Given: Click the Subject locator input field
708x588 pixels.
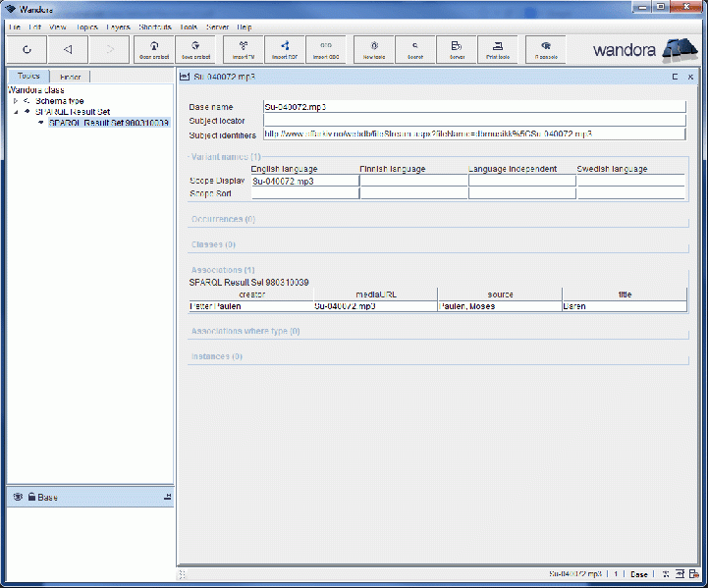Looking at the screenshot, I should tap(473, 120).
